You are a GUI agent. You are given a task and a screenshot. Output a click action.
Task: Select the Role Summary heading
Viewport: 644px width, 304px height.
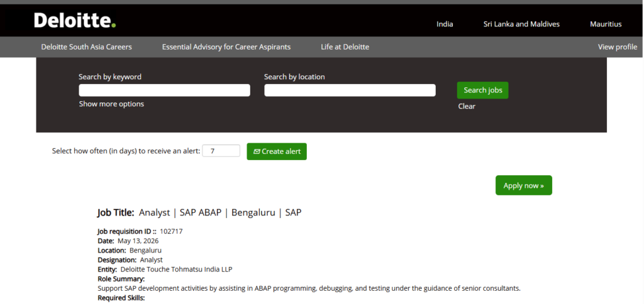point(121,279)
